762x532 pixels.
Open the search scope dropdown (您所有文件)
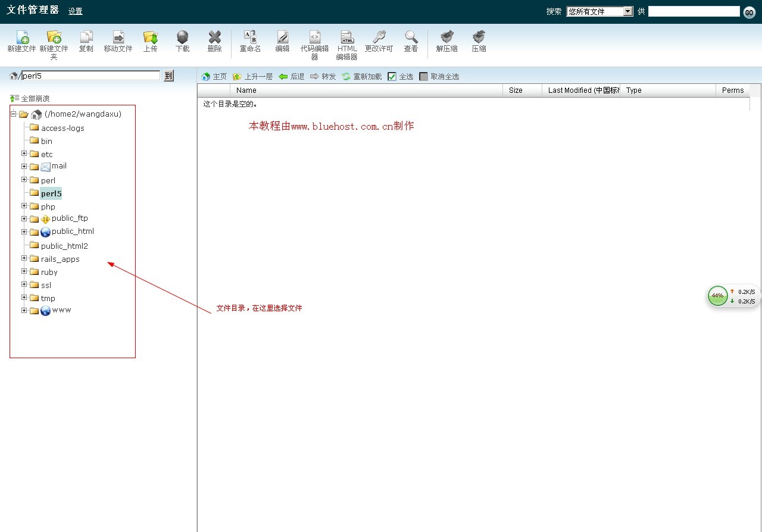click(599, 11)
